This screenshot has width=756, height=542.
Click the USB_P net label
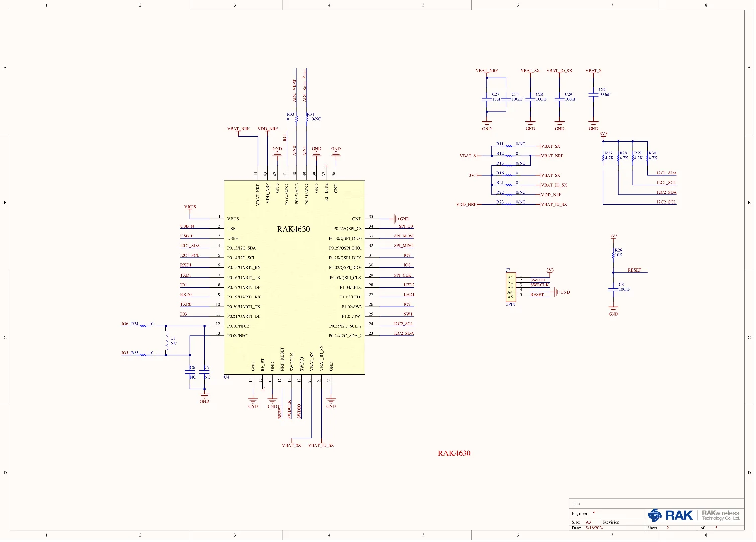(x=187, y=236)
